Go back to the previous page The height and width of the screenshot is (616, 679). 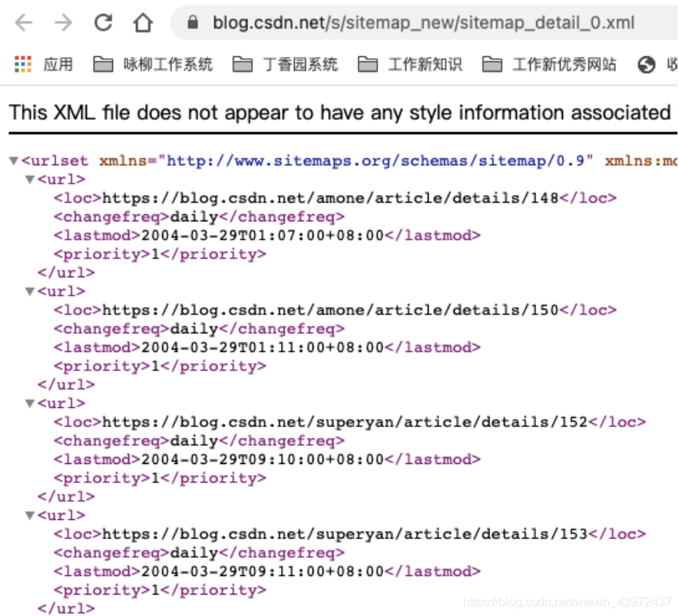pyautogui.click(x=23, y=22)
